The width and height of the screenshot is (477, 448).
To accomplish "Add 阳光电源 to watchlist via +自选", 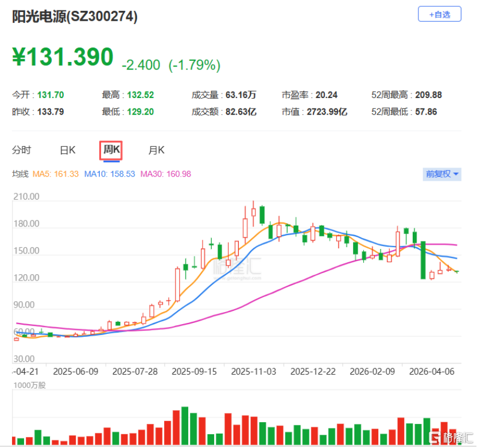I will (x=439, y=14).
